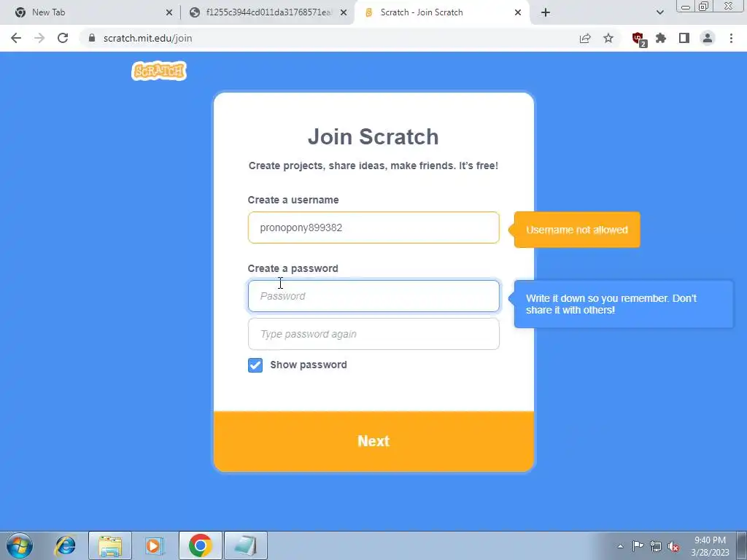Open the extensions puzzle icon

[x=661, y=38]
